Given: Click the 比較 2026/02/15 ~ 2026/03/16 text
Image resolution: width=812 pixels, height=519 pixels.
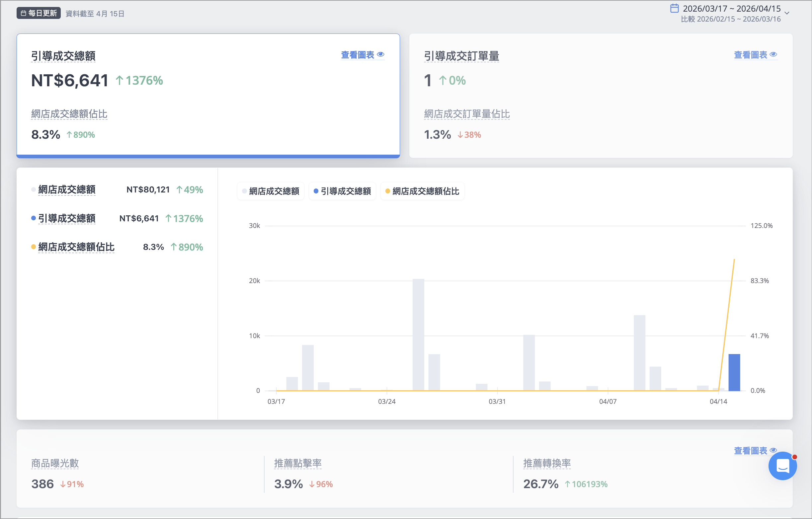Looking at the screenshot, I should [731, 19].
